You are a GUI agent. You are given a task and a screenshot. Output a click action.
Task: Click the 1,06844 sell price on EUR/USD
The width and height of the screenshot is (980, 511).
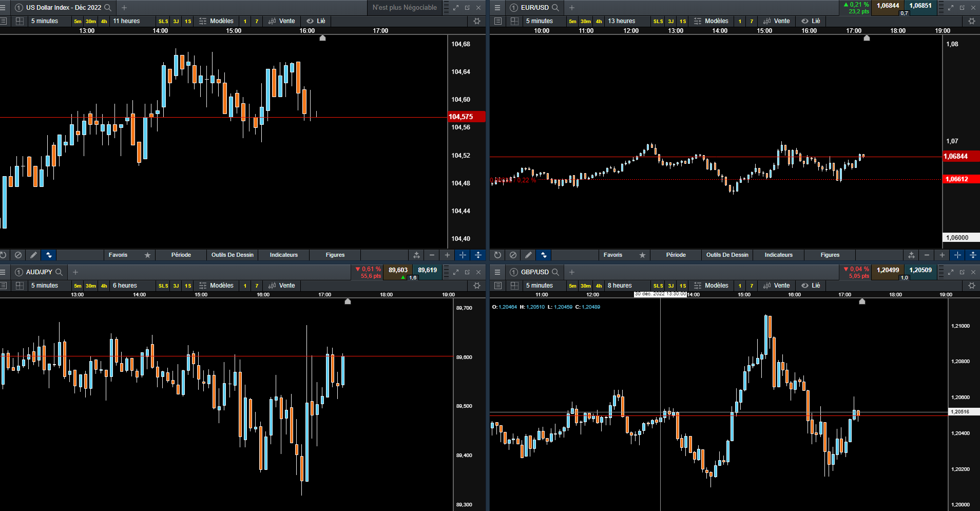[x=888, y=6]
